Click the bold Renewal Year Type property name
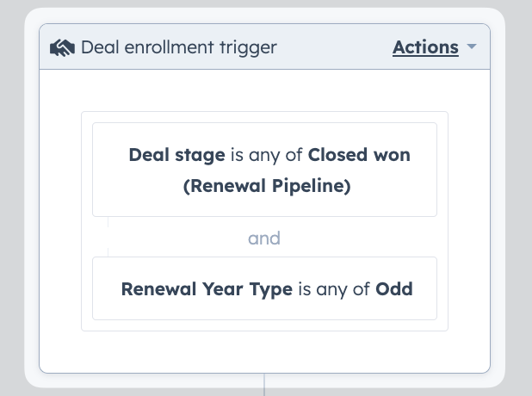Image resolution: width=532 pixels, height=396 pixels. tap(207, 289)
